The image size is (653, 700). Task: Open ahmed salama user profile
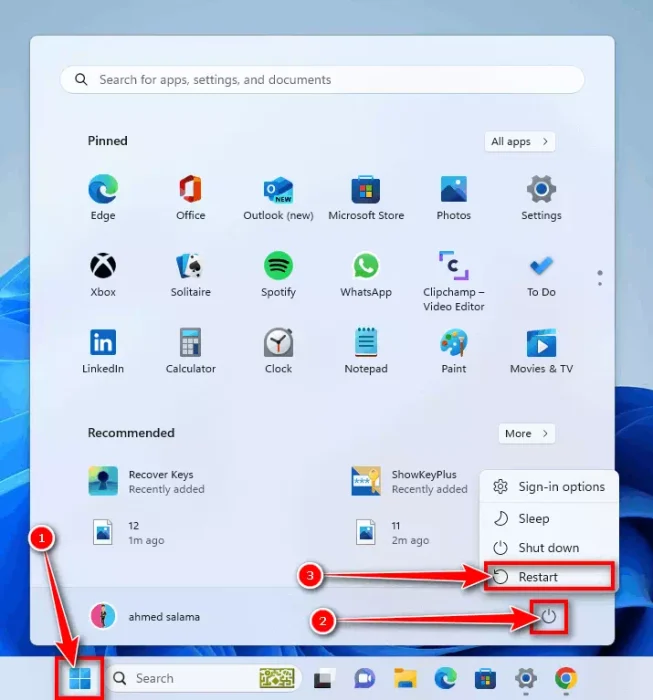point(146,617)
